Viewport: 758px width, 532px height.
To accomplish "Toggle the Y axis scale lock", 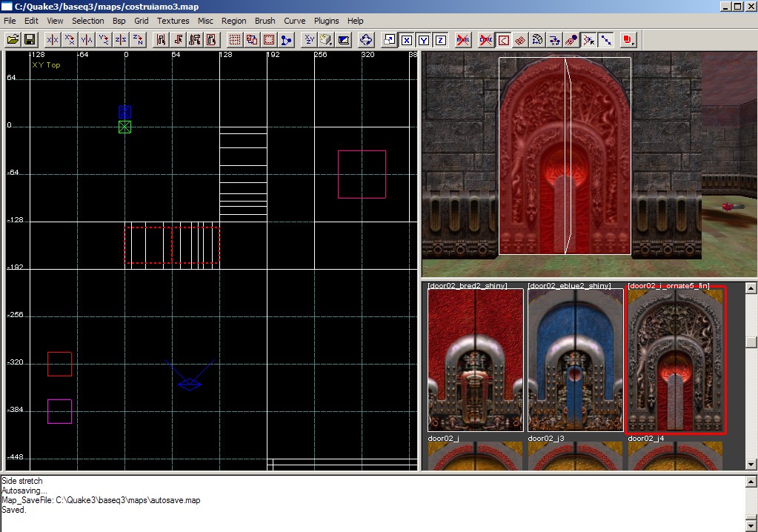I will point(424,39).
